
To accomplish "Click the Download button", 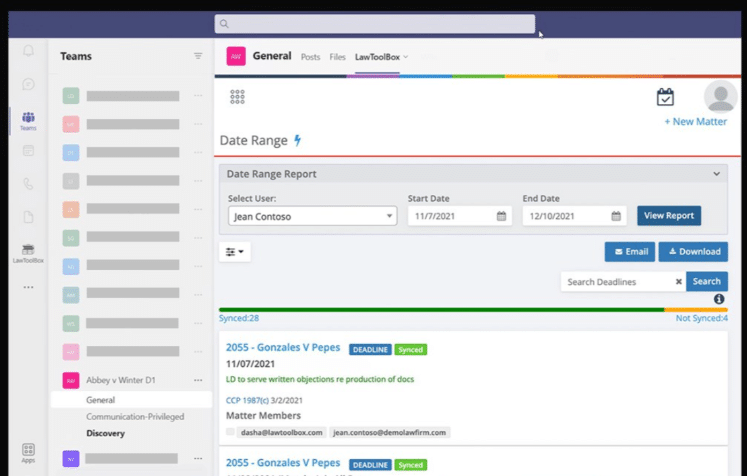I will click(x=693, y=252).
